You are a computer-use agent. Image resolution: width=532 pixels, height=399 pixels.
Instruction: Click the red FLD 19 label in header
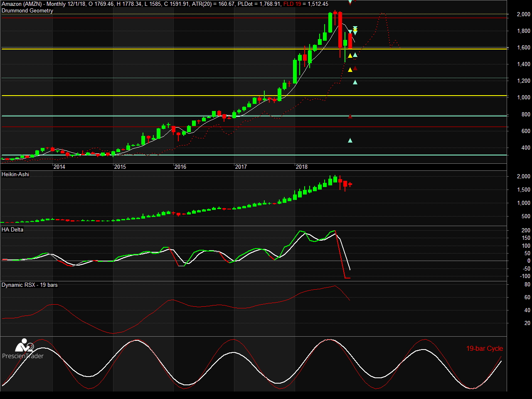pos(292,4)
